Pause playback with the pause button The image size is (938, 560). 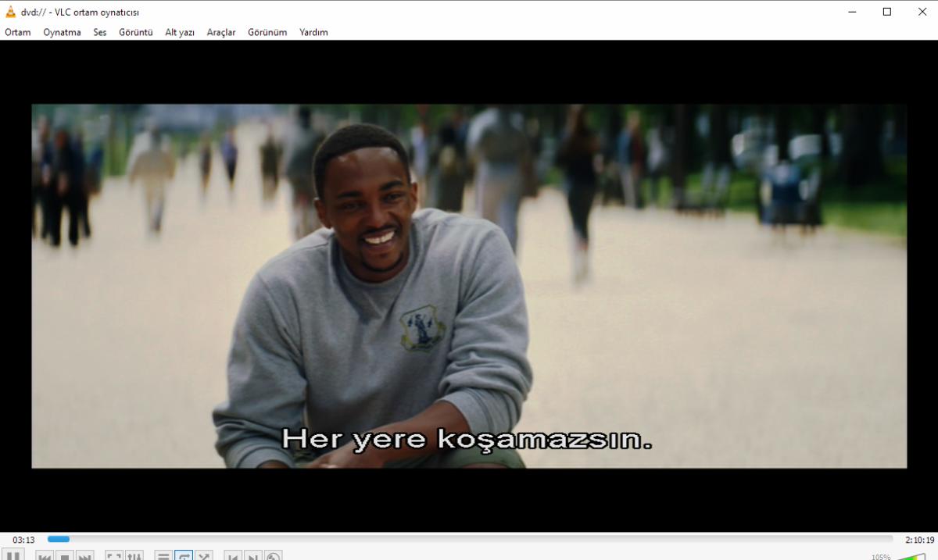(13, 555)
